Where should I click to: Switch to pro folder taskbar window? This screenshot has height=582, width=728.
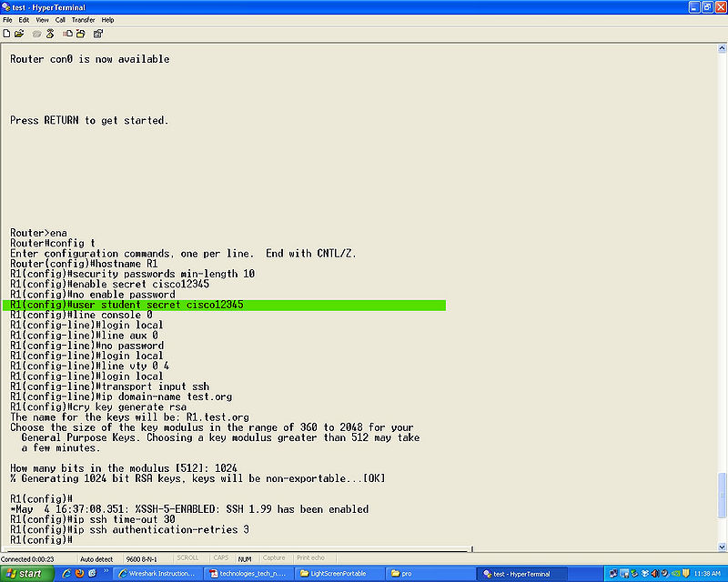coord(430,574)
